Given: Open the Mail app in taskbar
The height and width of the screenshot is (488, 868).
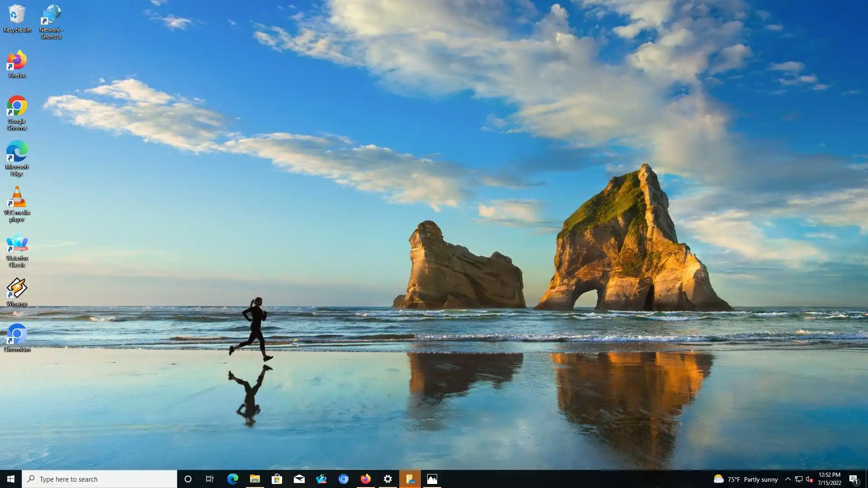Looking at the screenshot, I should click(299, 479).
